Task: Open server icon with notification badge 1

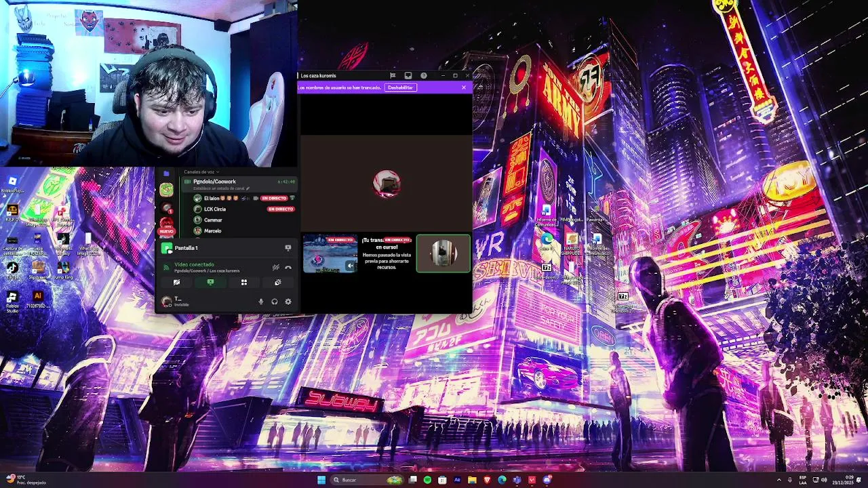Action: [x=166, y=207]
